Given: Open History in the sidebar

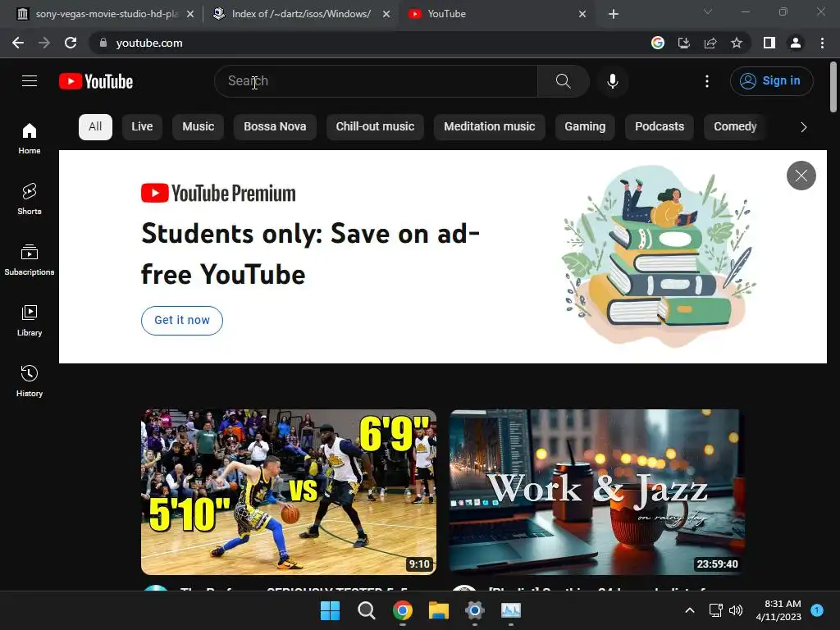Looking at the screenshot, I should tap(30, 381).
